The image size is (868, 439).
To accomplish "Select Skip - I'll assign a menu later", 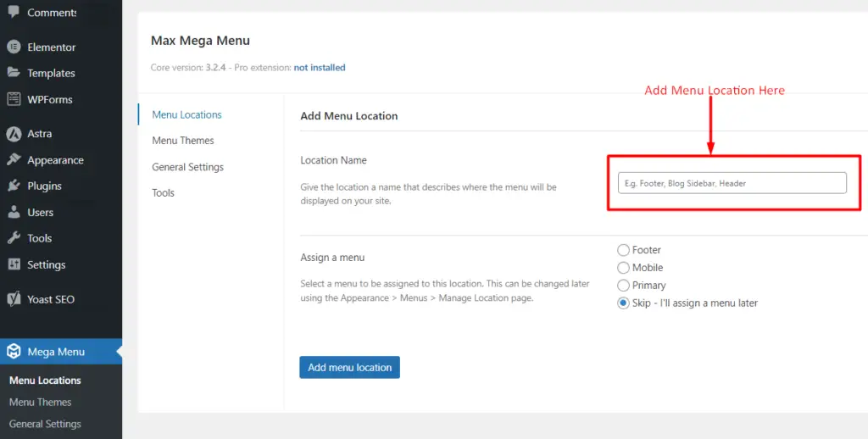I will coord(623,303).
